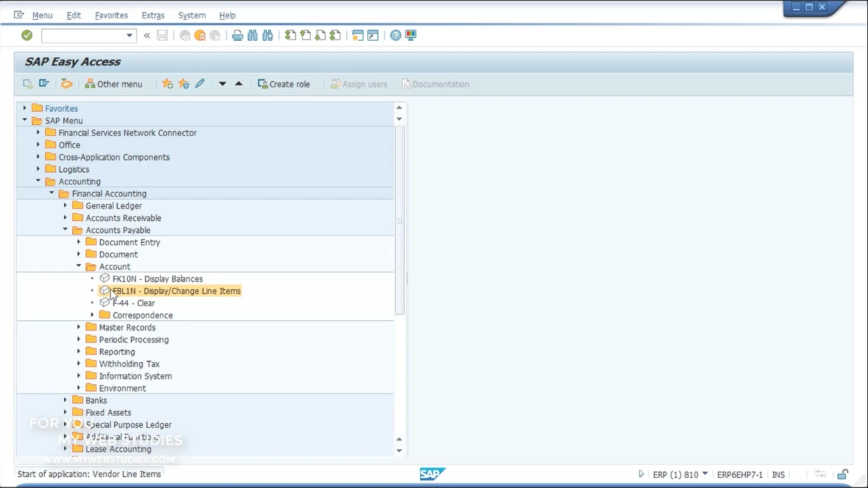
Task: Click the Back arrow icon in toolbar
Action: (x=185, y=36)
